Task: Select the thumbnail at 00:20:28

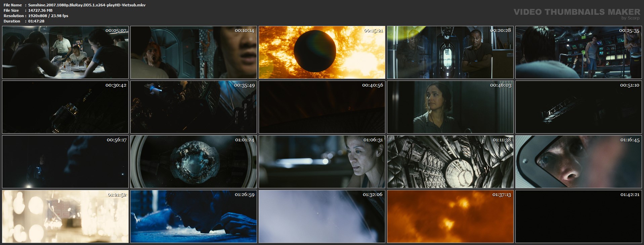Action: tap(450, 53)
